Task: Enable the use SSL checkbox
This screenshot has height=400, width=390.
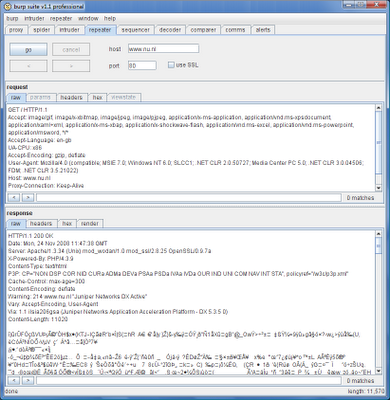Action: click(x=171, y=65)
